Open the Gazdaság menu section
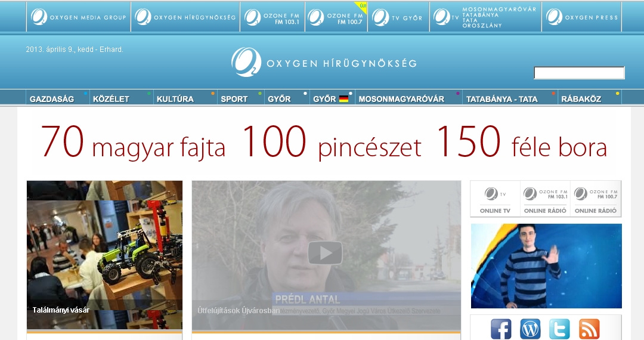This screenshot has height=340, width=644. (x=52, y=99)
